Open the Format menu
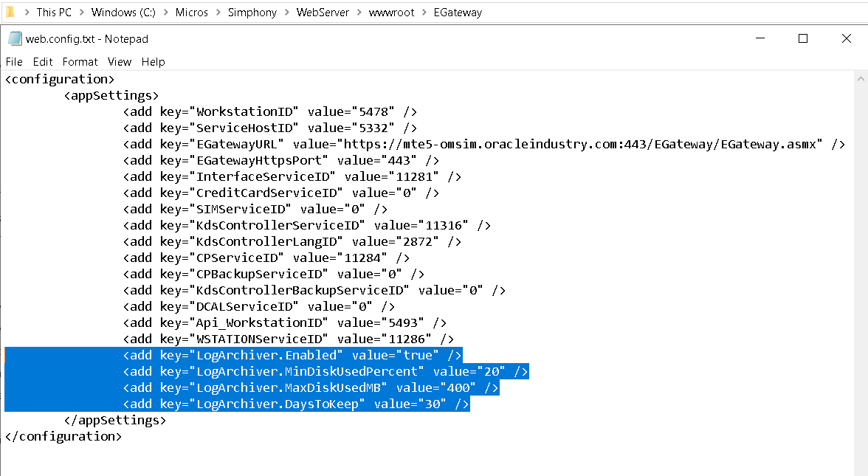 pos(80,62)
